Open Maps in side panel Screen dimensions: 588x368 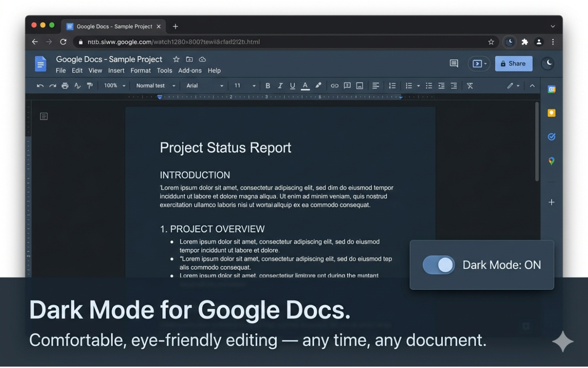552,161
